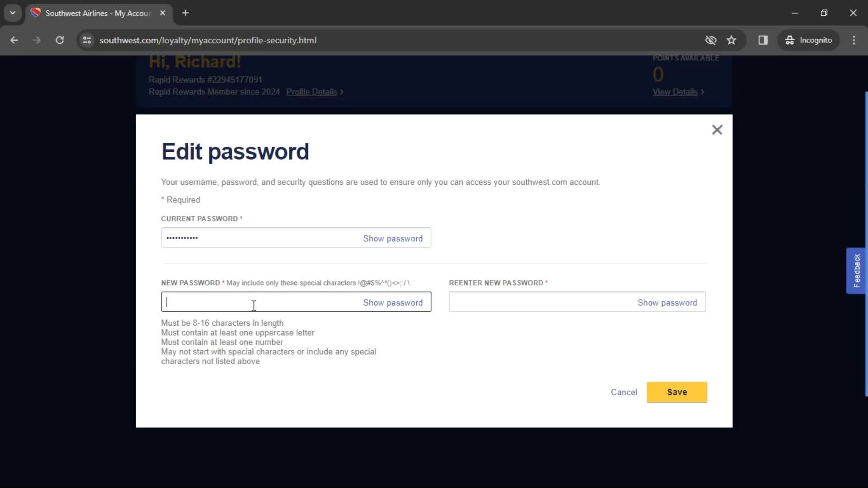Viewport: 868px width, 488px height.
Task: Click the new tab plus icon
Action: [x=185, y=13]
